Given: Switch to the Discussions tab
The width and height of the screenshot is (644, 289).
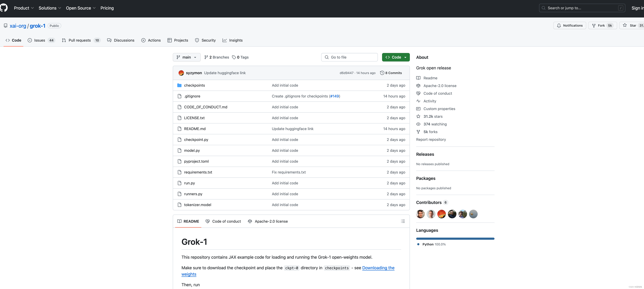Looking at the screenshot, I should [x=121, y=40].
